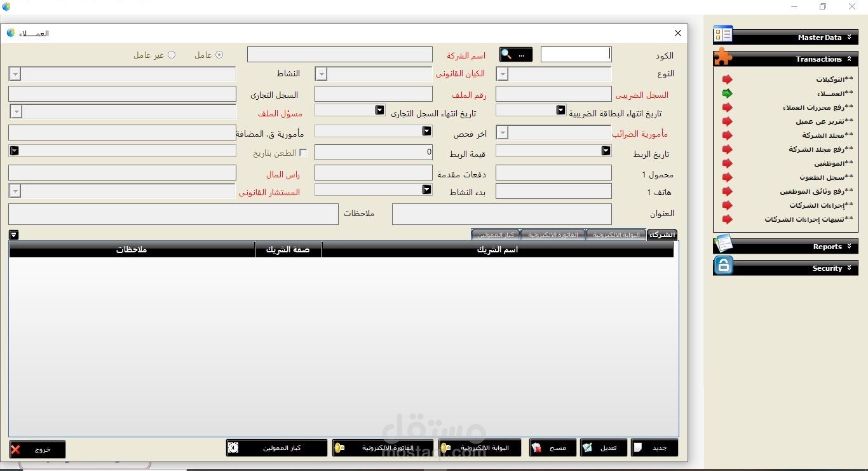
Task: Click the Security lock icon
Action: tap(723, 266)
